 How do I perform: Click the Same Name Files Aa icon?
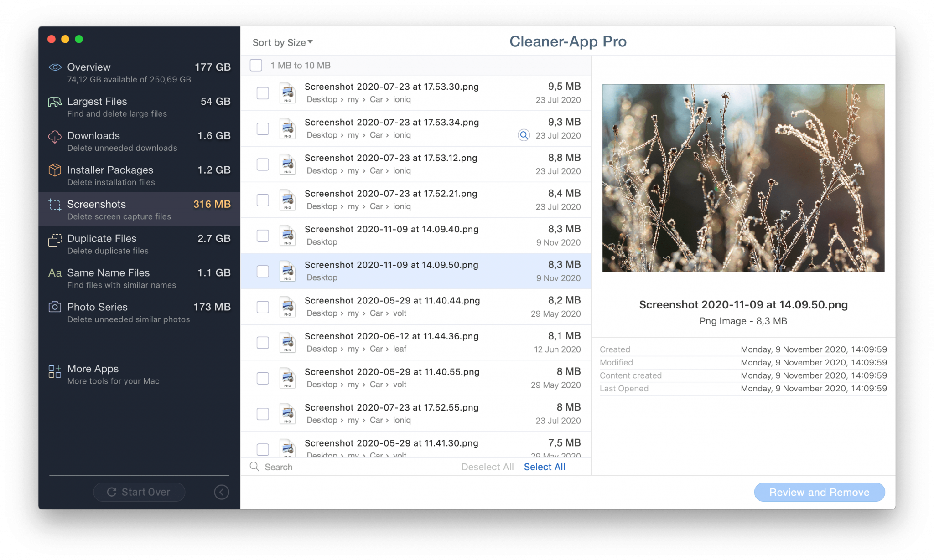tap(55, 273)
